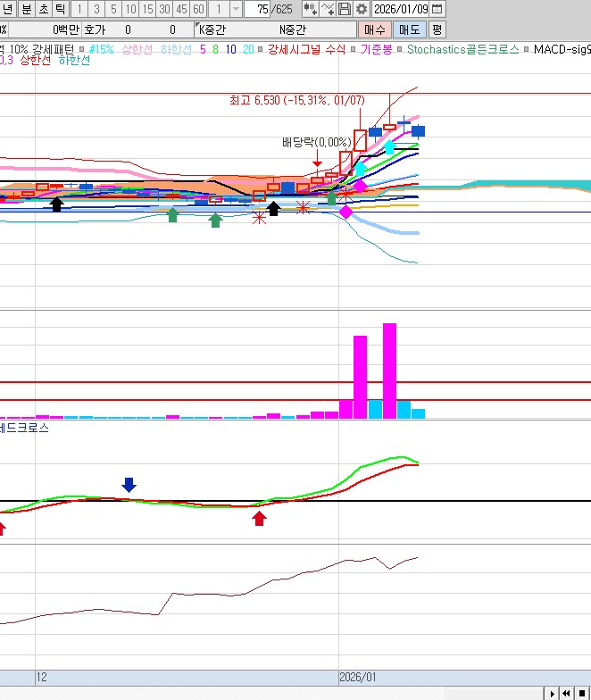Click the moving average 10 legend label
Viewport: 591px width, 700px height.
click(230, 49)
